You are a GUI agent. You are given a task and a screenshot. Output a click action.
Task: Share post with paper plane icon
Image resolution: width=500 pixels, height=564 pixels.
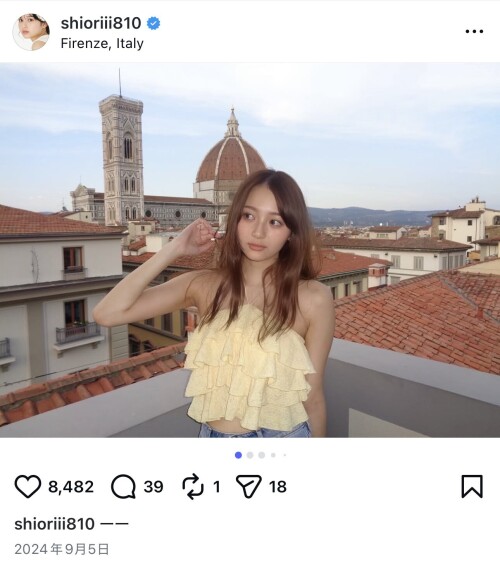pos(249,486)
